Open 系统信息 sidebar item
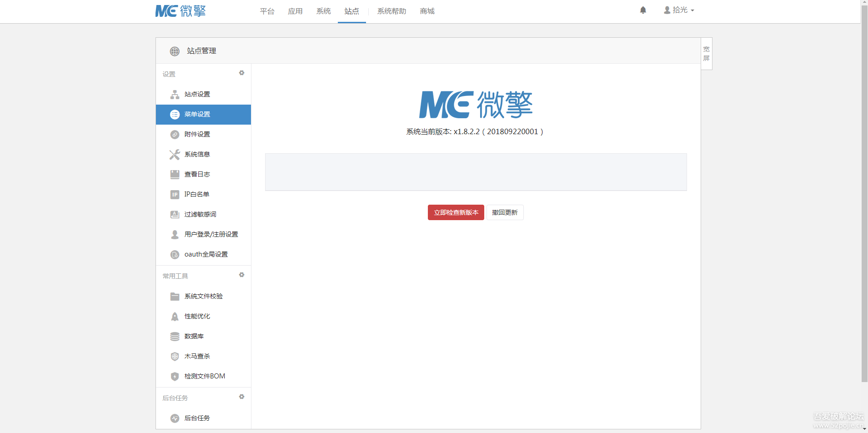 tap(203, 155)
